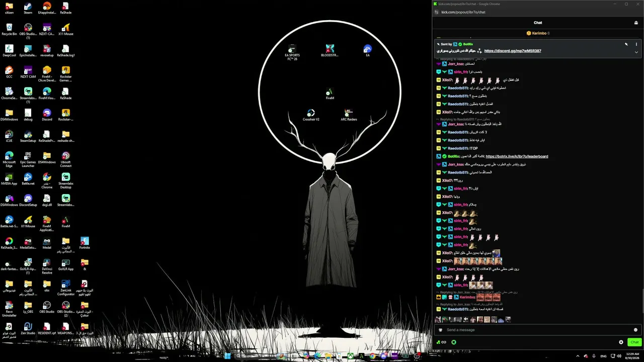This screenshot has width=644, height=362.
Task: Select the Fortnite desktop shortcut
Action: [85, 243]
